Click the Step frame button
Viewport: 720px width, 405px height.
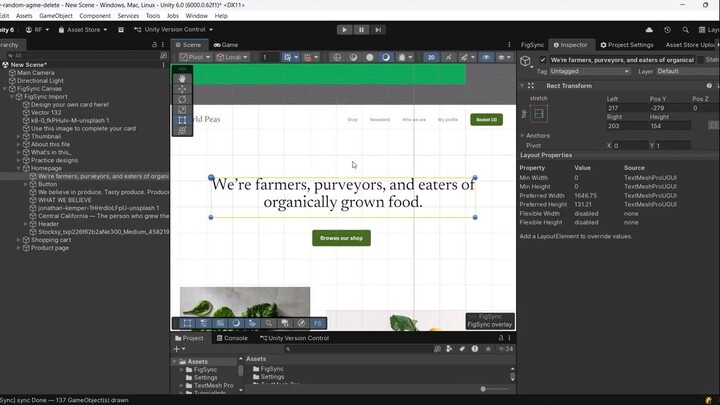point(377,30)
